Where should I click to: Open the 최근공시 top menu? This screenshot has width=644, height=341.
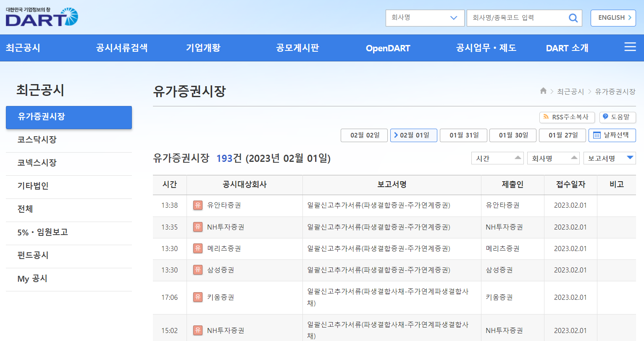23,48
